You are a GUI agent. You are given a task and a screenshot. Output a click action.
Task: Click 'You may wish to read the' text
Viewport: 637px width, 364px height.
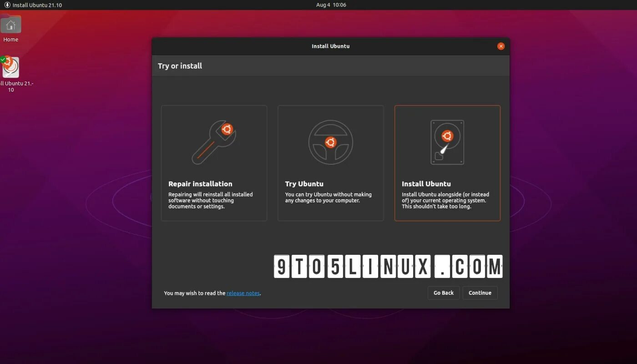click(x=195, y=293)
